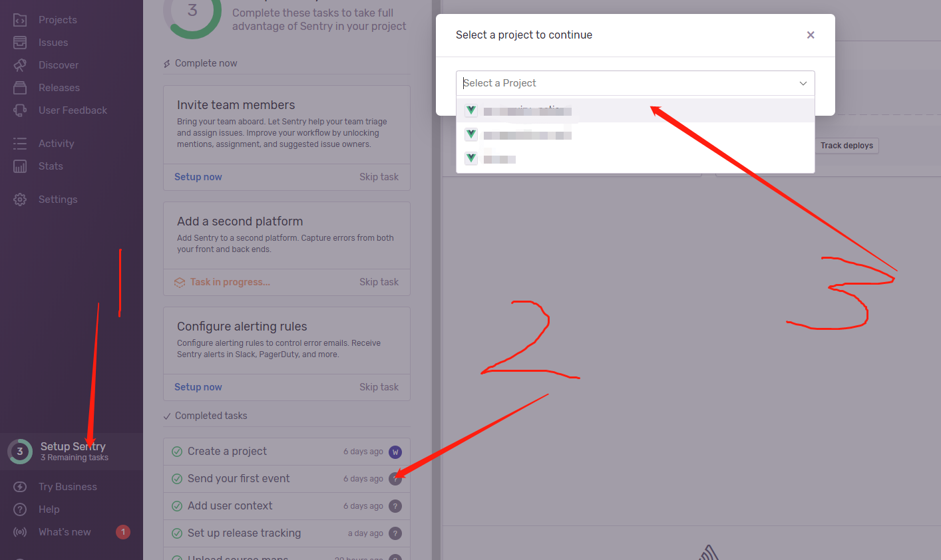This screenshot has width=941, height=560.
Task: Click the What's new broadcast icon
Action: tap(20, 532)
